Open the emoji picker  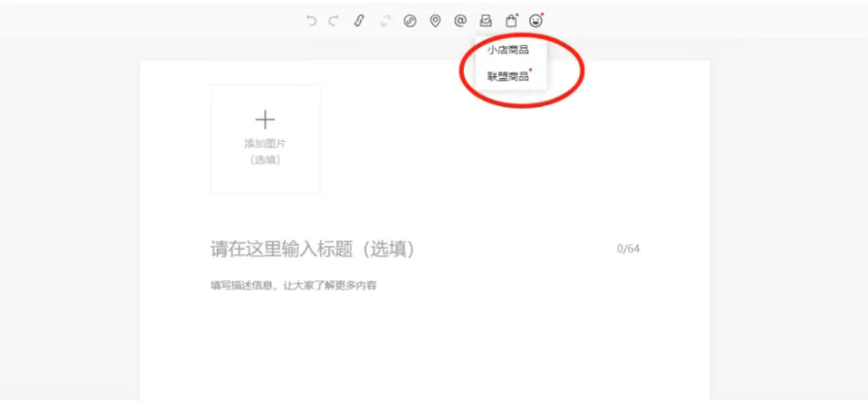tap(536, 20)
